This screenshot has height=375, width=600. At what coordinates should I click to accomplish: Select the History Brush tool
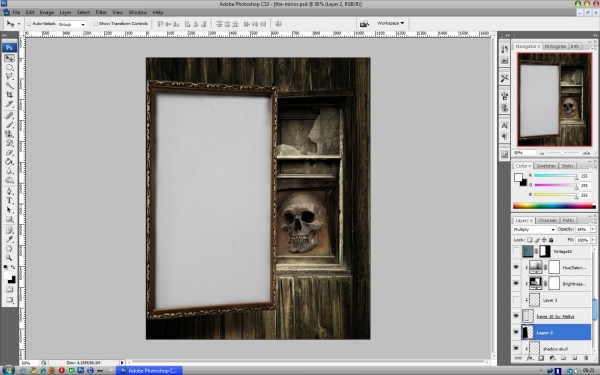point(9,143)
